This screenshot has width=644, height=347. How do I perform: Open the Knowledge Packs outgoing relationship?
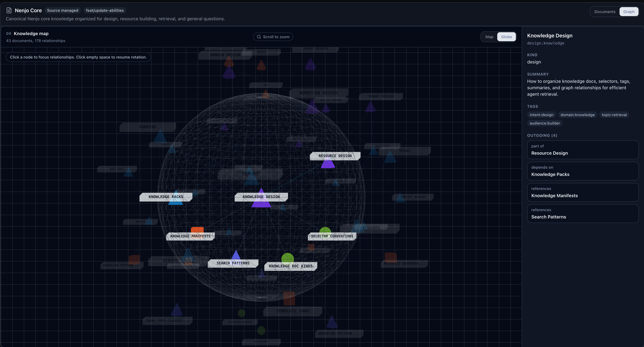[x=583, y=171]
